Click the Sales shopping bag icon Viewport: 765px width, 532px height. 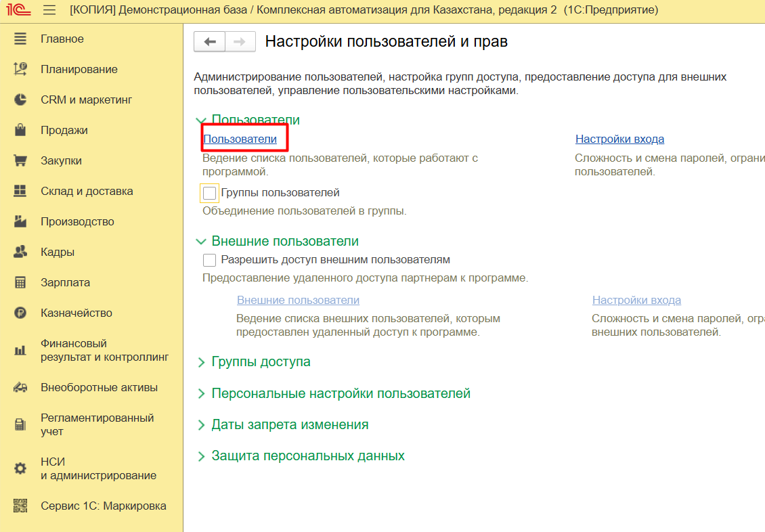20,130
